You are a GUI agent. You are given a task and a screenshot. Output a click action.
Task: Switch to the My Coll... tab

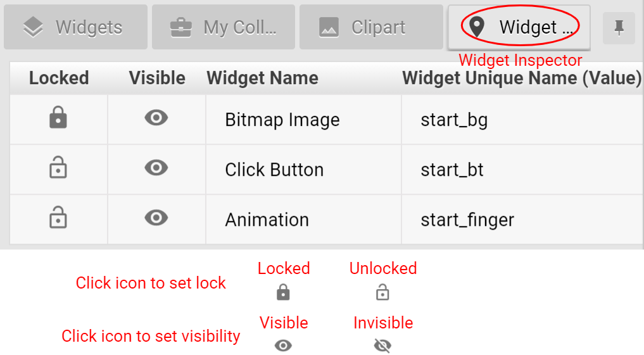(x=224, y=27)
